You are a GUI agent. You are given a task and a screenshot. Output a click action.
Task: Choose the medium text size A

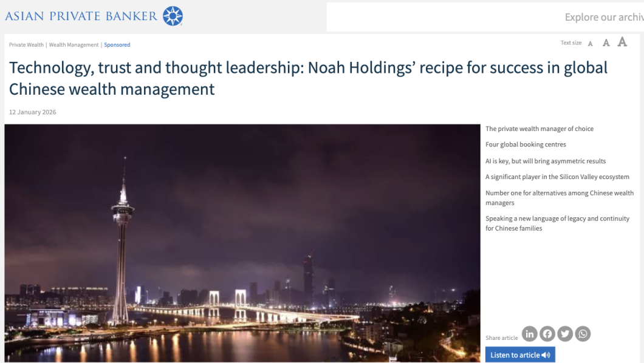(606, 42)
